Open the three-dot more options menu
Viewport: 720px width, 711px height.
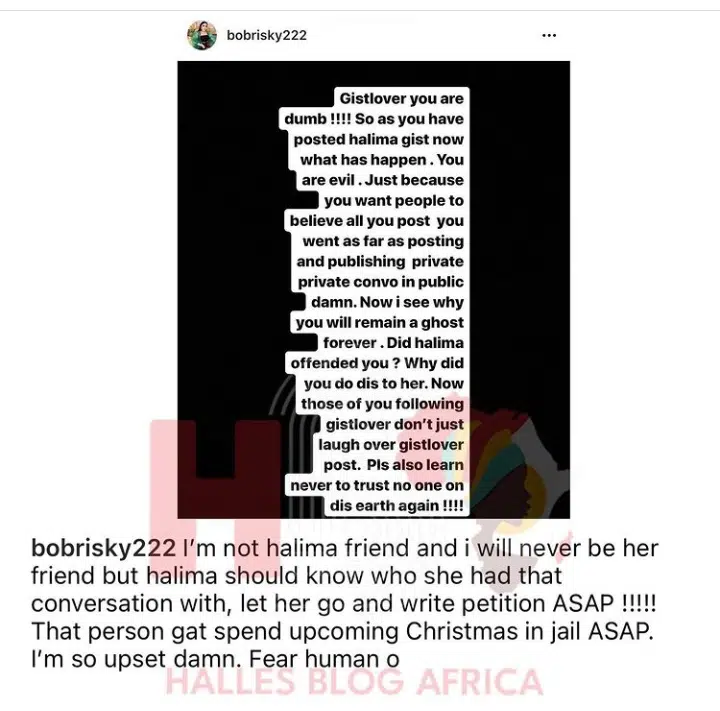point(549,35)
